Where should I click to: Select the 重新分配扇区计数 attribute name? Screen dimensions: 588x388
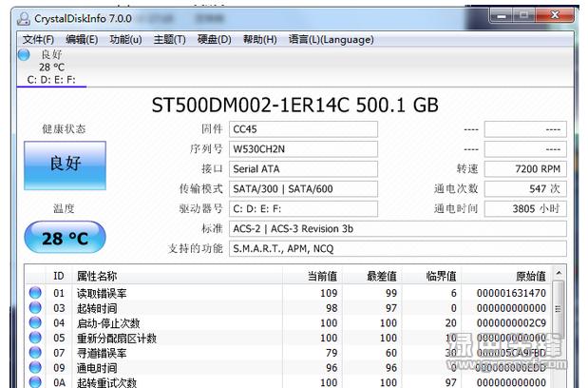[117, 339]
